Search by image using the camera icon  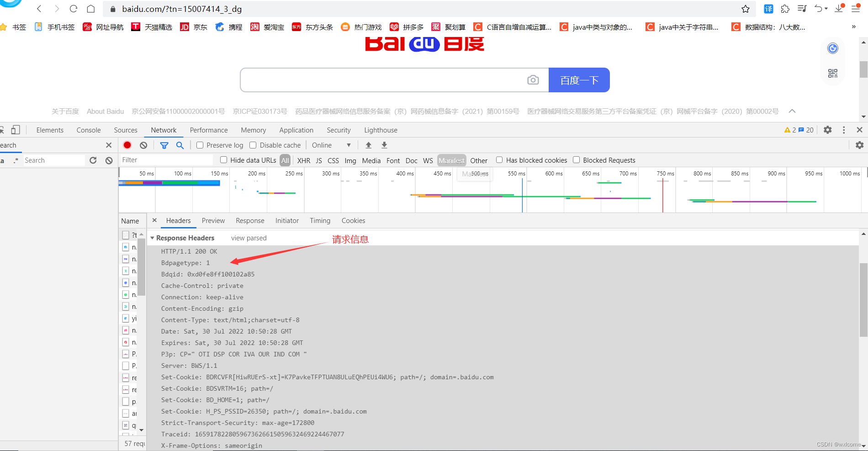pos(533,80)
